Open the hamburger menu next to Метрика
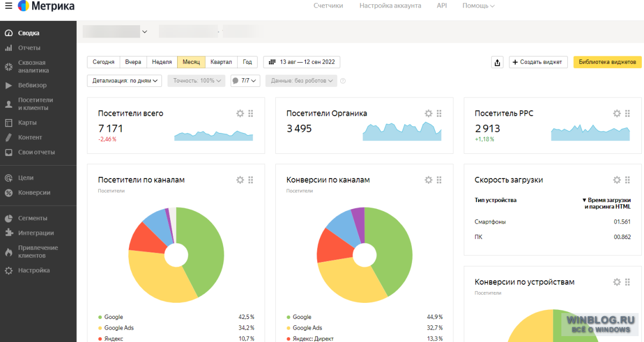Viewport: 644px width, 342px height. tap(9, 6)
